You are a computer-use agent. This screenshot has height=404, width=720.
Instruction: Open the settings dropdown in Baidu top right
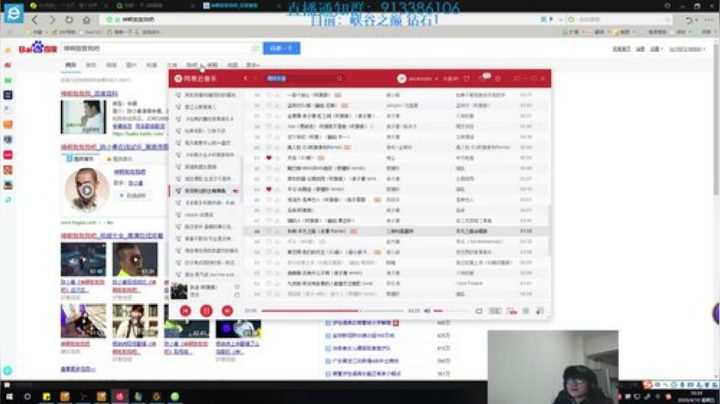point(656,49)
